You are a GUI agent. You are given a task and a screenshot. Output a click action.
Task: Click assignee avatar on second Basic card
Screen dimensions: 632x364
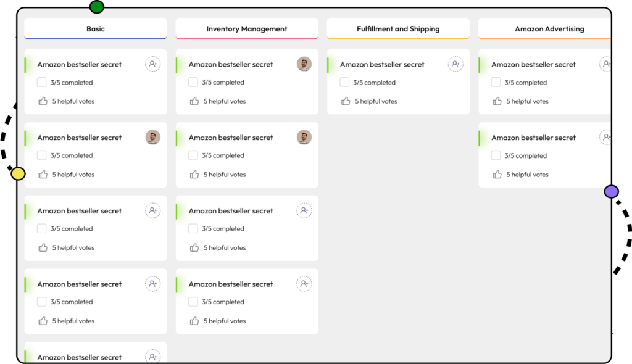tap(152, 138)
